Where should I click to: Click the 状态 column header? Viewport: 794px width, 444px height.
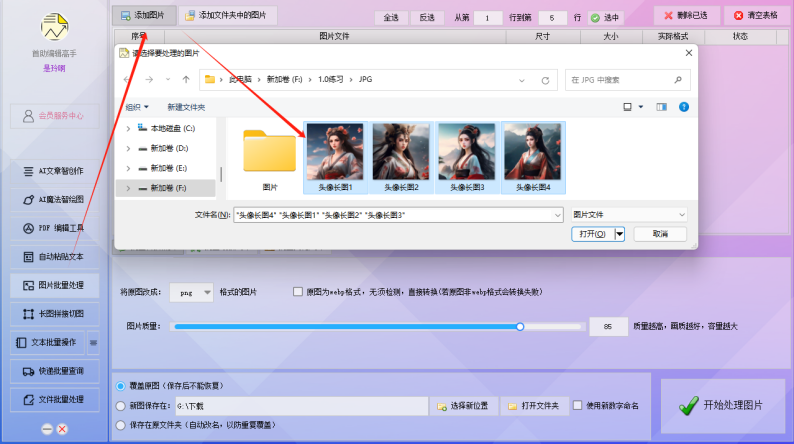point(740,36)
